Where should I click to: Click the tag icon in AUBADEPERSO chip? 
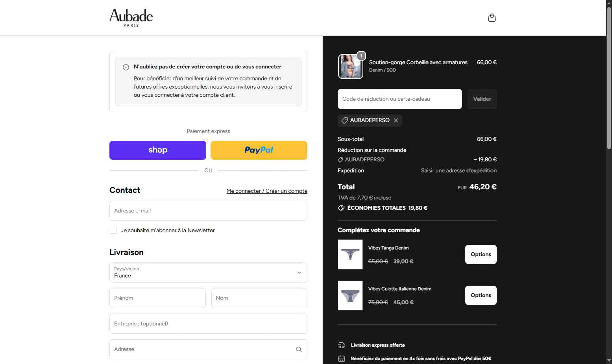tap(344, 120)
